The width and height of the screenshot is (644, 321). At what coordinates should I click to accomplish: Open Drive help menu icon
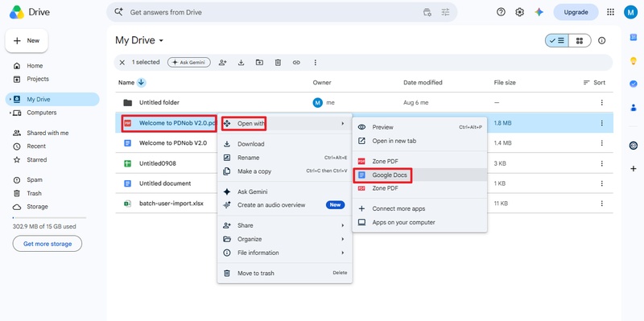pos(501,12)
